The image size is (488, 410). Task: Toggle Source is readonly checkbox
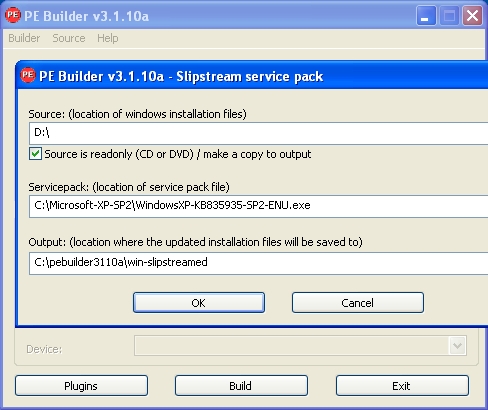[x=35, y=154]
